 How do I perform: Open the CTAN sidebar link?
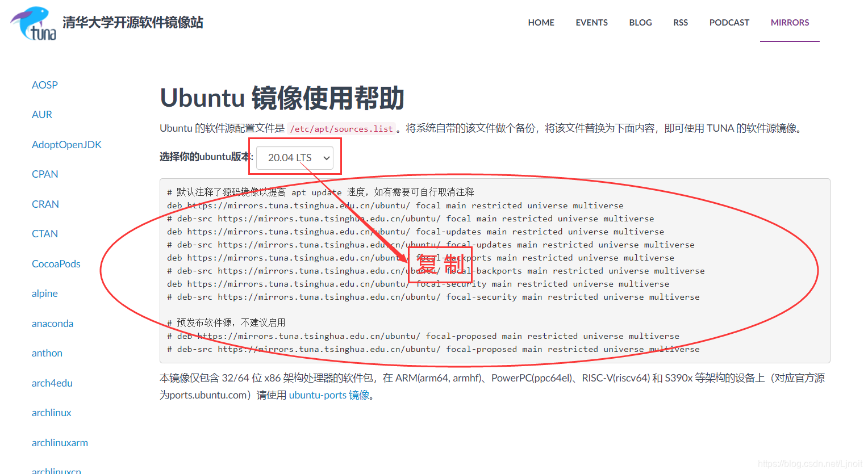(45, 234)
